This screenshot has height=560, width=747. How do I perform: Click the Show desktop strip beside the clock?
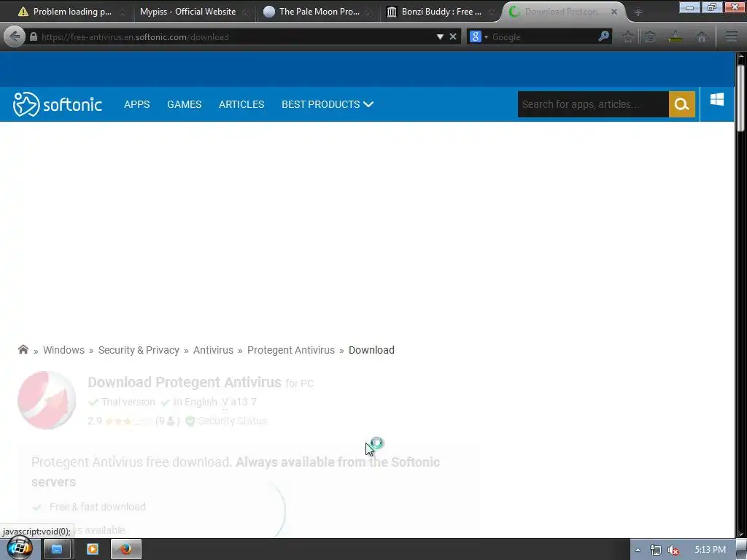742,550
